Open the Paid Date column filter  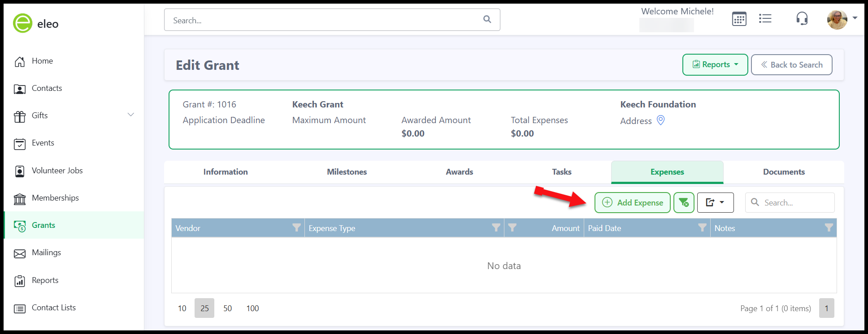[702, 227]
